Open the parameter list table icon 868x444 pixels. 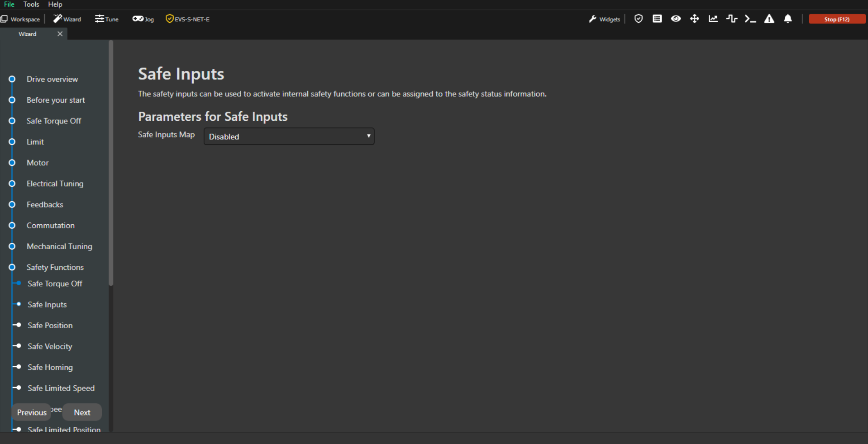[x=657, y=19]
